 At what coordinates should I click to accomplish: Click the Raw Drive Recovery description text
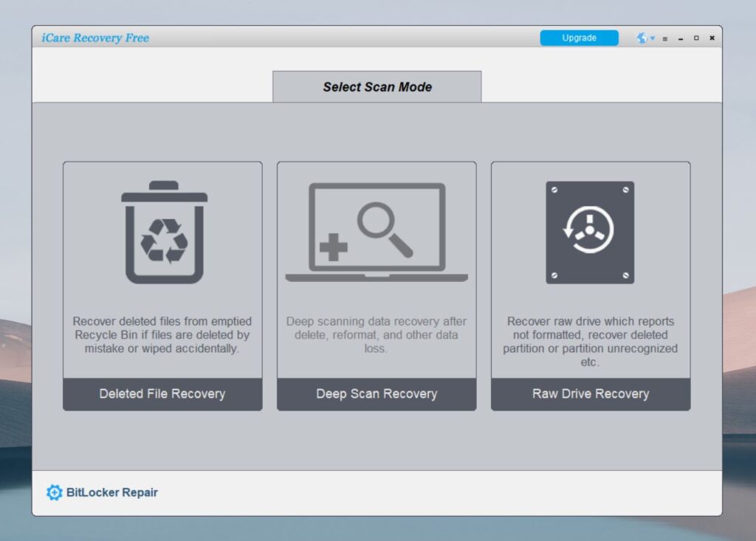pos(590,342)
